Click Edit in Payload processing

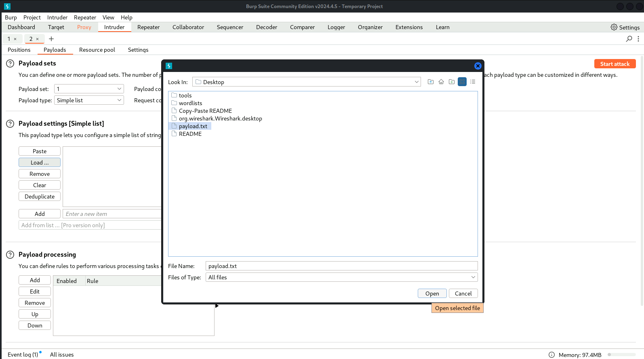(x=35, y=291)
